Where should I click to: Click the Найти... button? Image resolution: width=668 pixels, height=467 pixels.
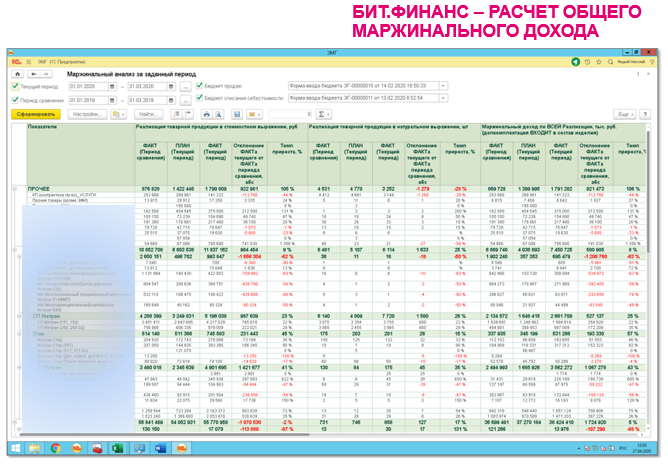(149, 114)
